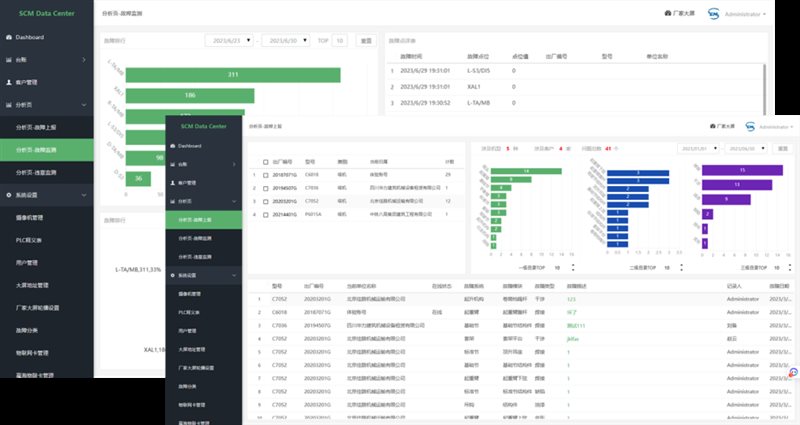The image size is (800, 425).
Task: Toggle the select-all checkbox in front window table header
Action: [x=265, y=162]
